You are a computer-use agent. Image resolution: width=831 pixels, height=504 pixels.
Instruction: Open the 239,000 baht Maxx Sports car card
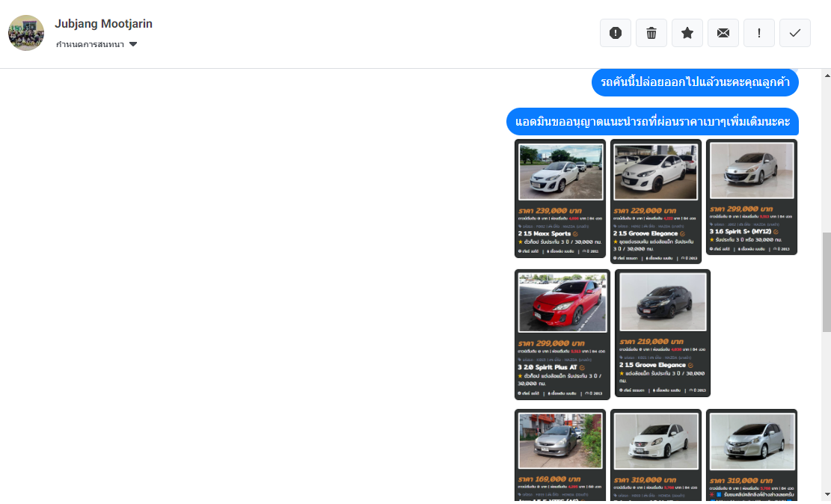click(x=560, y=199)
